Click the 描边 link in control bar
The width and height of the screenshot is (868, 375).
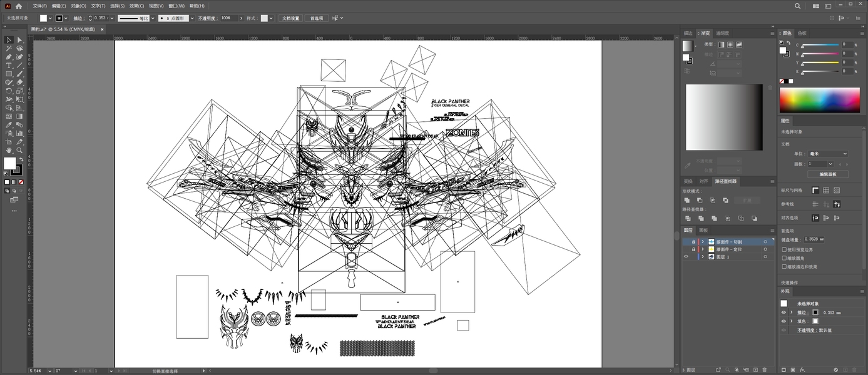tap(78, 18)
